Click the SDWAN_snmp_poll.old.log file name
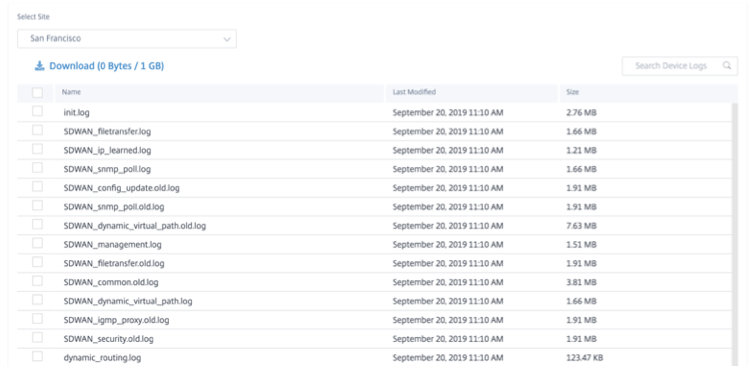 click(x=114, y=207)
